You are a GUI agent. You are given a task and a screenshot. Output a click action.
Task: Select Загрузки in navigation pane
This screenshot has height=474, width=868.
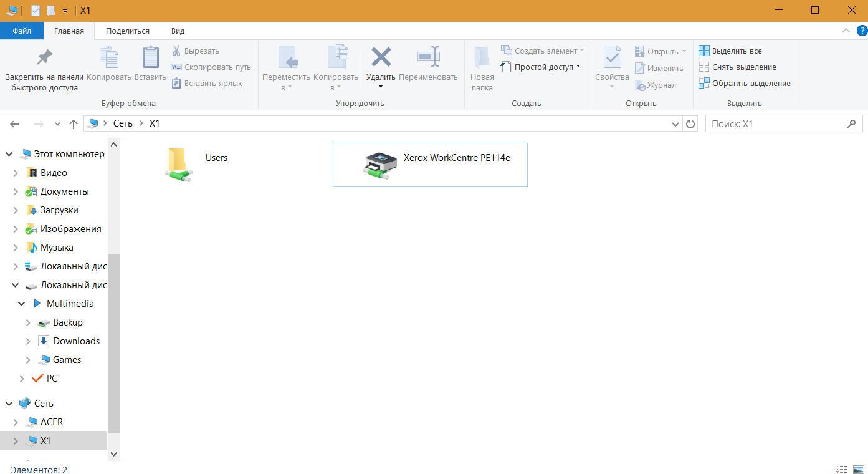pyautogui.click(x=59, y=210)
